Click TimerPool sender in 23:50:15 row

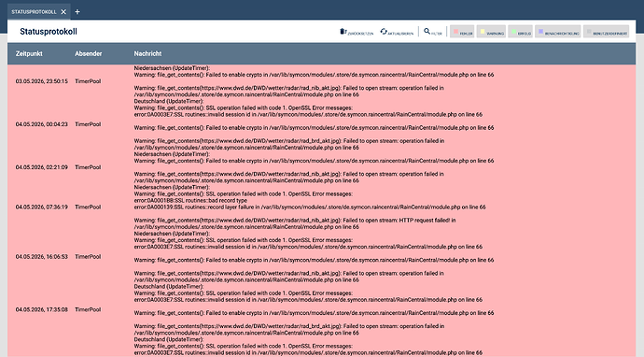point(88,81)
